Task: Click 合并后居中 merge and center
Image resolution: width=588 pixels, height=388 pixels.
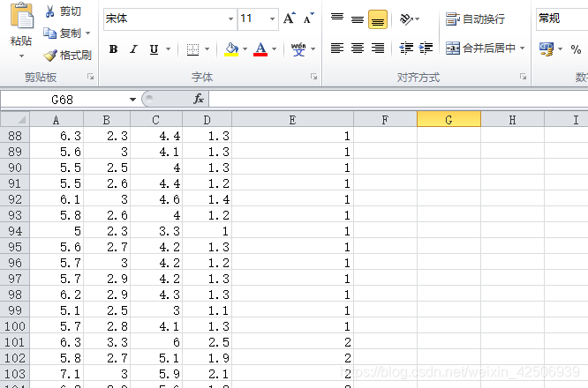Action: click(x=480, y=48)
